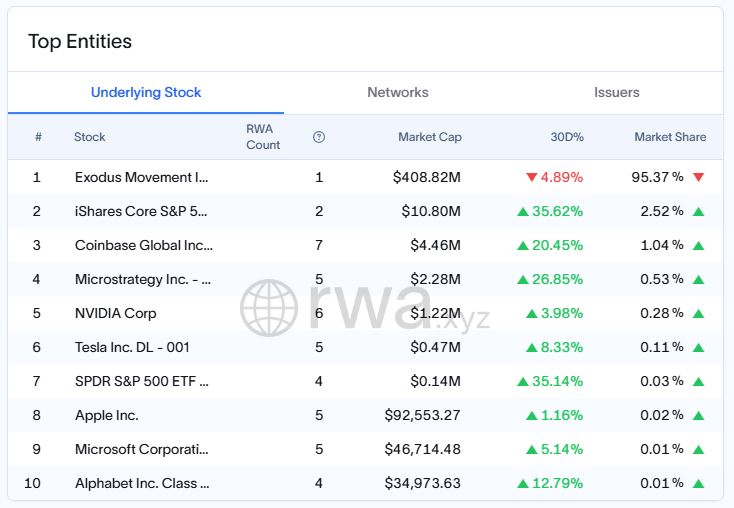Viewport: 734px width, 508px height.
Task: Click the 20.45% 30-day change
Action: (550, 245)
